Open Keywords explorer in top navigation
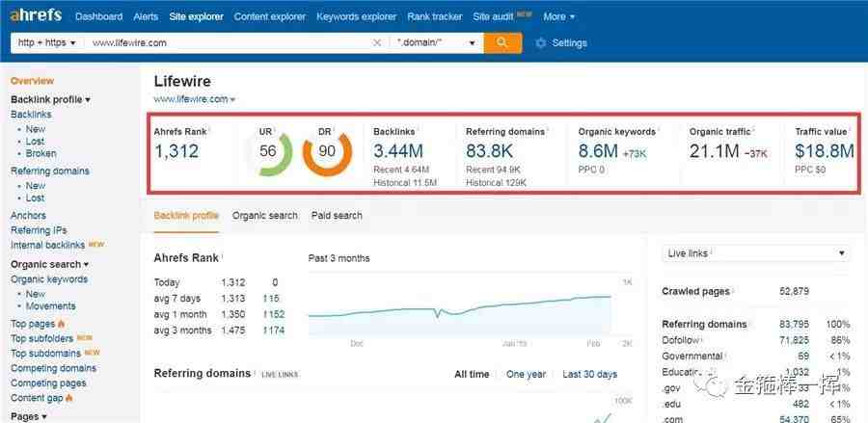Screen dimensions: 868x423 click(357, 16)
